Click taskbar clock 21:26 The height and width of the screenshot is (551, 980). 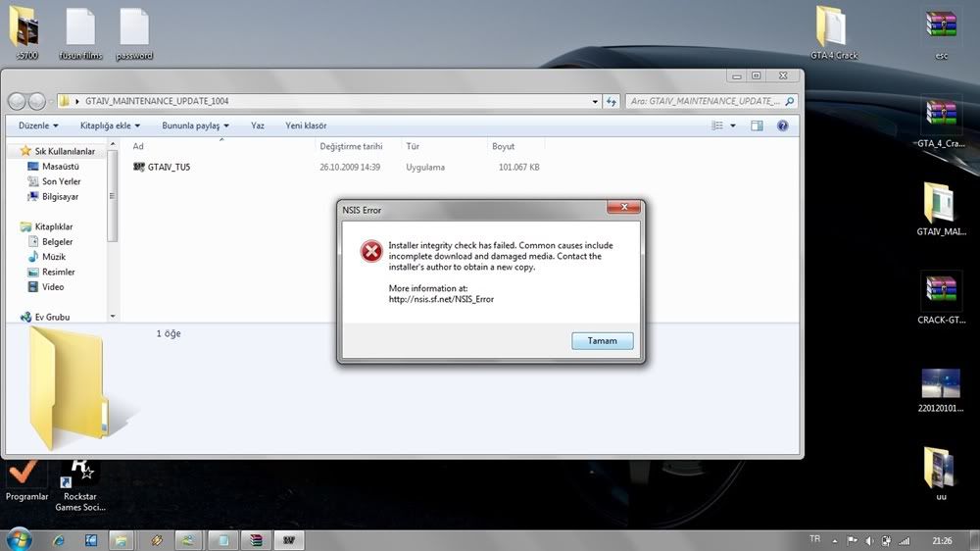(942, 540)
